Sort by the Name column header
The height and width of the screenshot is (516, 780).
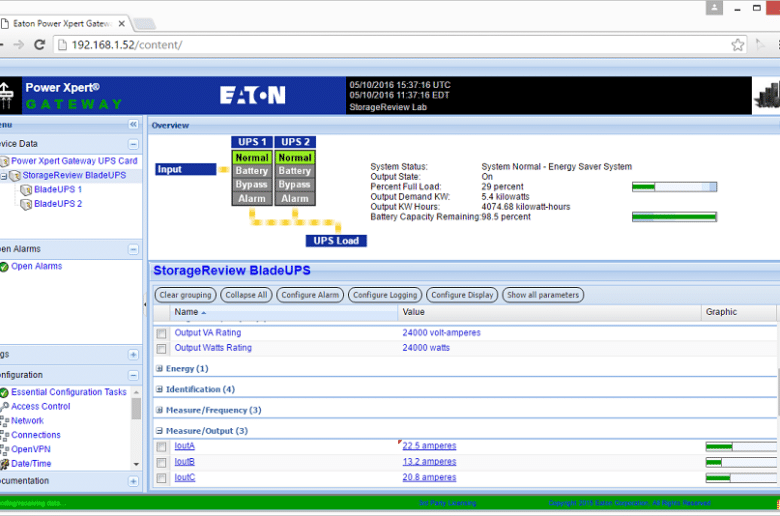click(x=284, y=312)
